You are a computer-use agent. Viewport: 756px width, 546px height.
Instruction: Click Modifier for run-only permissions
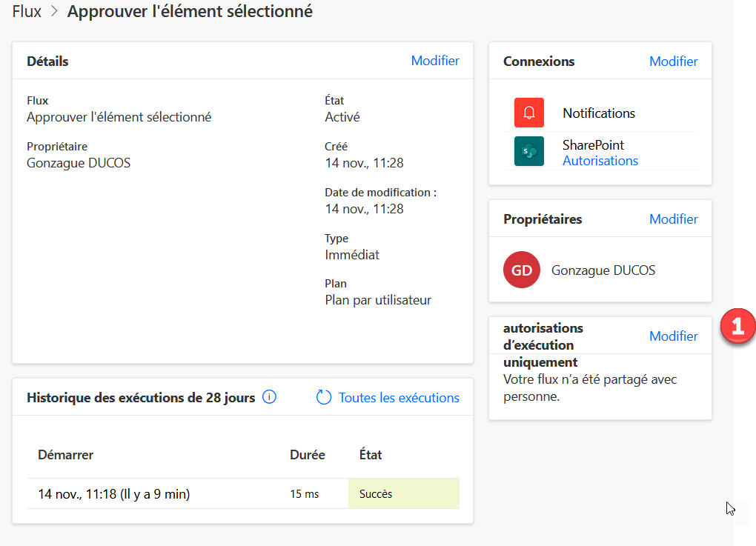click(x=673, y=336)
